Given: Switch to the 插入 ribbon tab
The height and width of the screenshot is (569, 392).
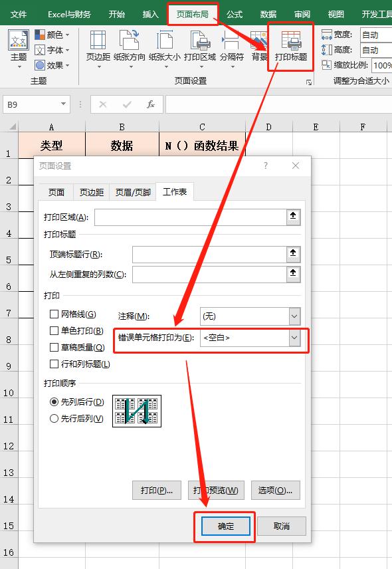Looking at the screenshot, I should tap(151, 14).
